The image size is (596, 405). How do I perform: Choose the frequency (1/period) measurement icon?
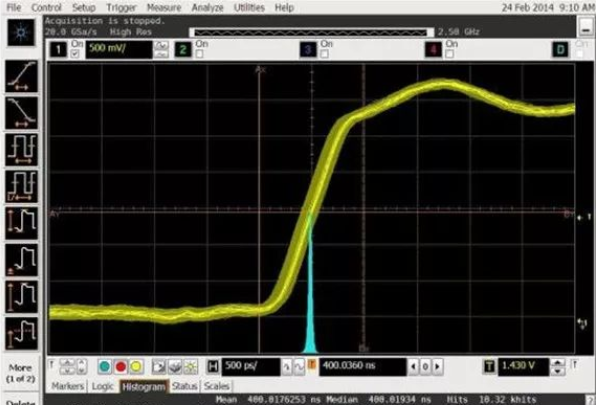coord(21,187)
